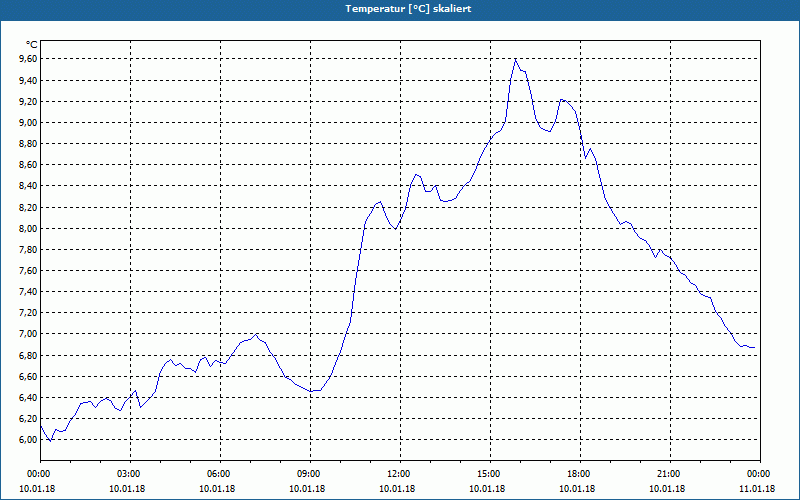Select the '10.01.18' date under 21:00
This screenshot has width=800, height=500.
(667, 489)
